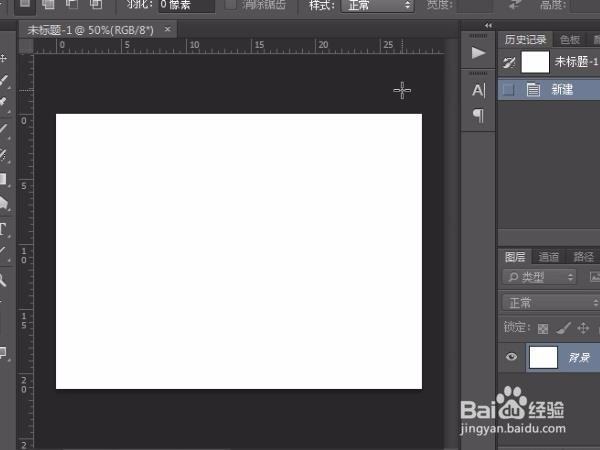Click document icon on 新建 history state
The height and width of the screenshot is (450, 600).
(533, 90)
